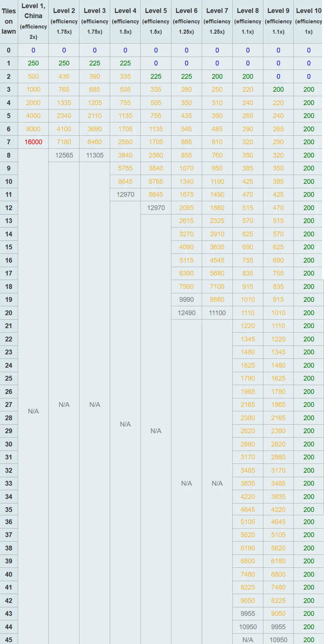Select the 12490 value in Level 6
The height and width of the screenshot is (644, 324).
[187, 313]
